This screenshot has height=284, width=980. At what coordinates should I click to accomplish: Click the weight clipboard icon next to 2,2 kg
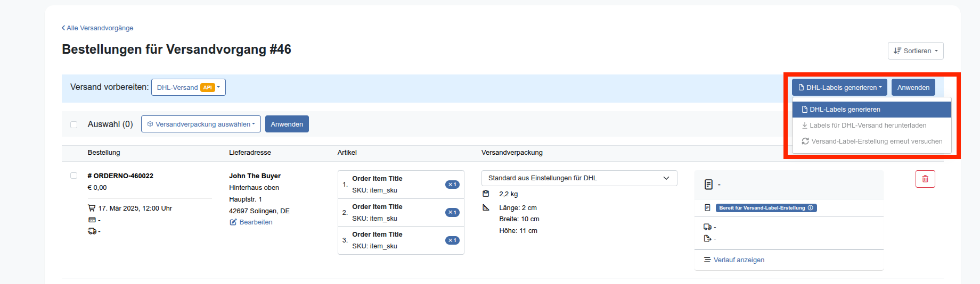tap(486, 194)
